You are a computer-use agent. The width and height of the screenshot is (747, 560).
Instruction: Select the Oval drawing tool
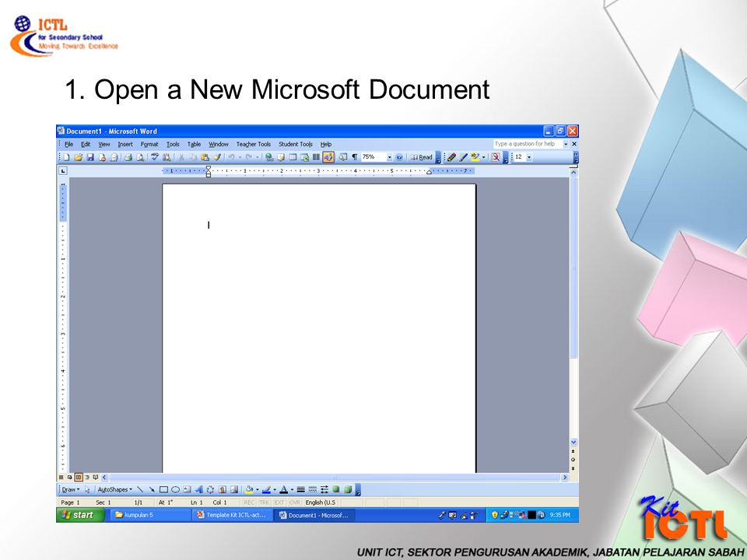click(x=175, y=489)
